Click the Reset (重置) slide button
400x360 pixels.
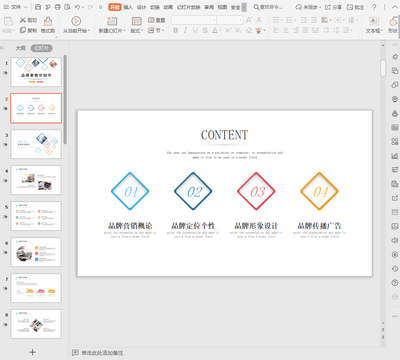157,20
